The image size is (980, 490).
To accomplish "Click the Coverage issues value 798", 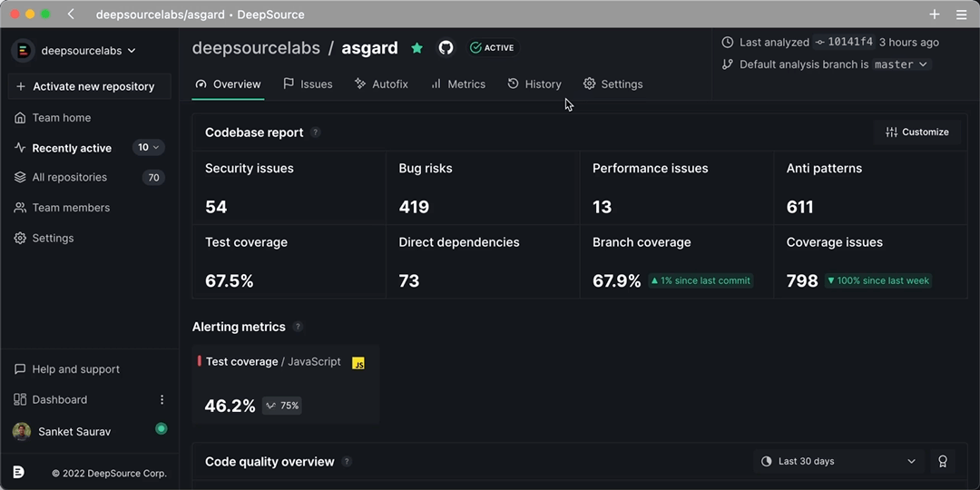I will (x=802, y=280).
